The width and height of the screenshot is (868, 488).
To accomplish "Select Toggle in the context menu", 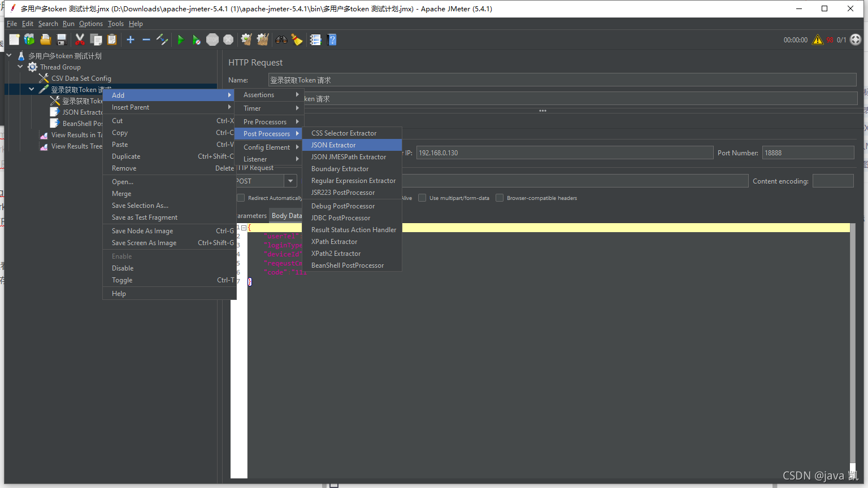I will tap(170, 280).
